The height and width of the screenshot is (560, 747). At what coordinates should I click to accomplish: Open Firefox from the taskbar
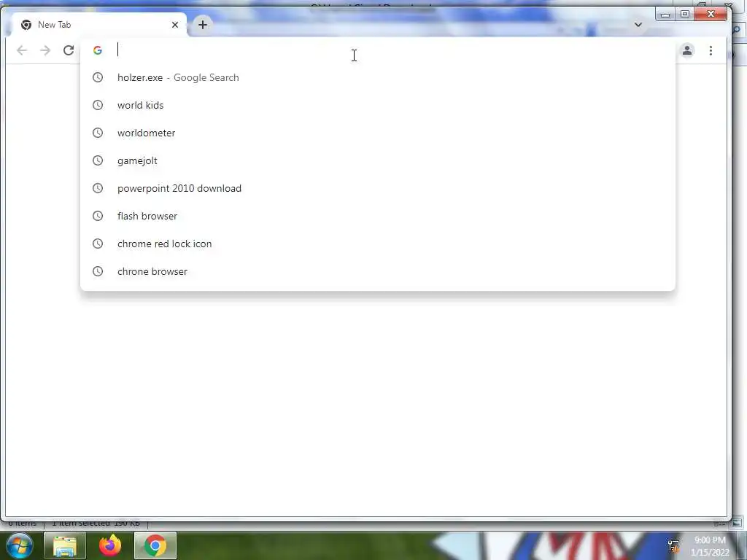[110, 545]
